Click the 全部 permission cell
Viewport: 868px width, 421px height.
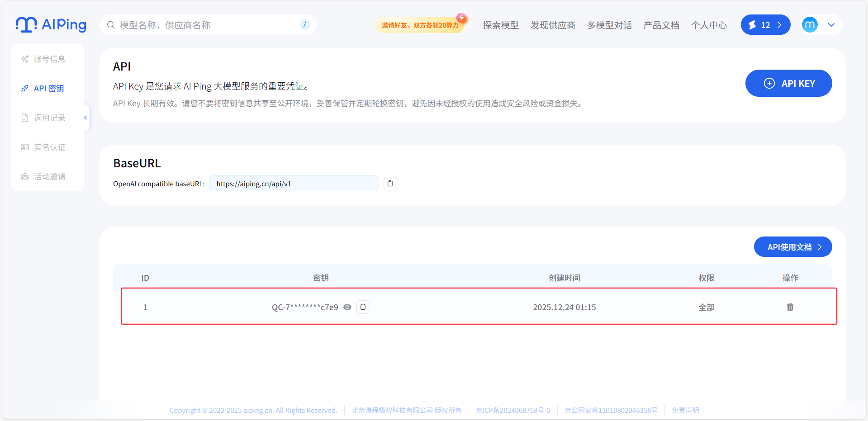pyautogui.click(x=706, y=307)
